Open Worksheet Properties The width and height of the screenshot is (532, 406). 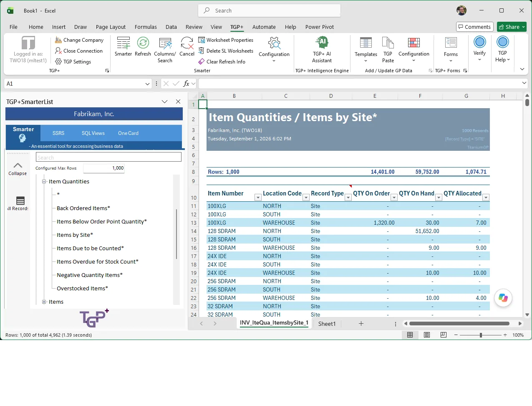[226, 40]
